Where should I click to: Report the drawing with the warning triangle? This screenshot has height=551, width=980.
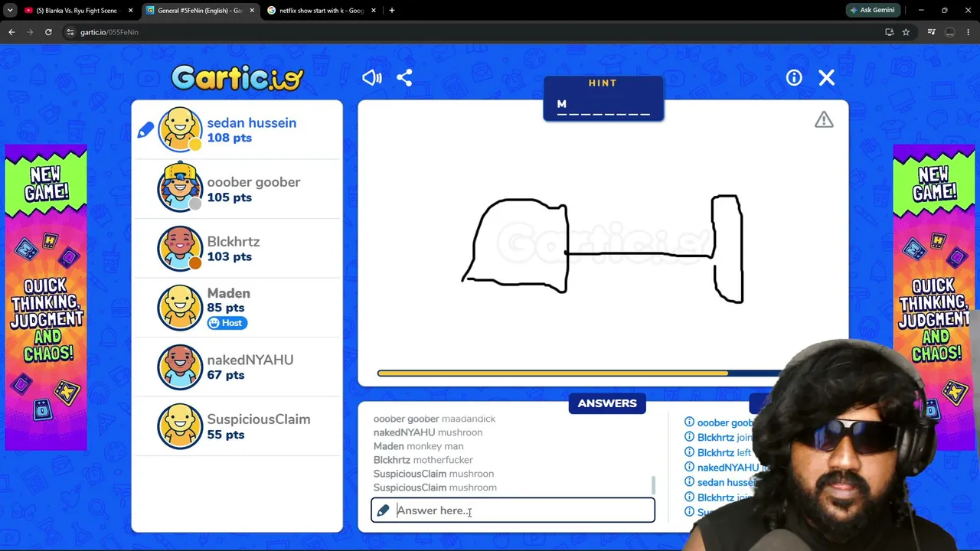[824, 119]
